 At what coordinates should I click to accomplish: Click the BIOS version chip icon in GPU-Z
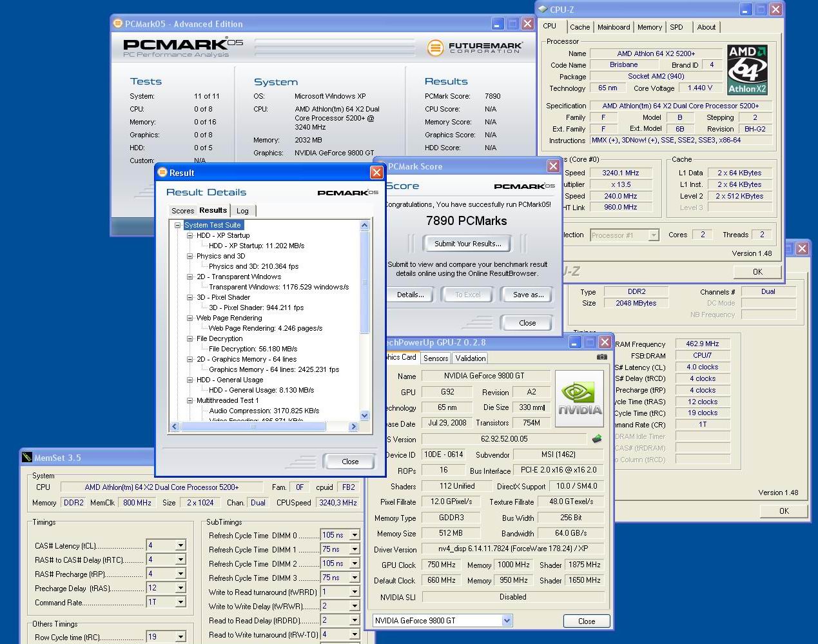point(597,439)
